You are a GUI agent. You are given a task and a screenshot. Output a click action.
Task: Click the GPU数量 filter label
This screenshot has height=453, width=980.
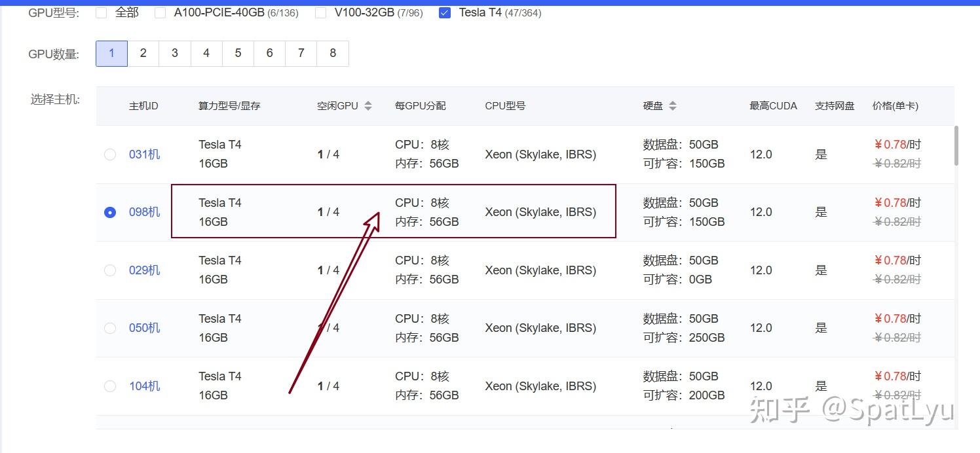click(x=54, y=54)
